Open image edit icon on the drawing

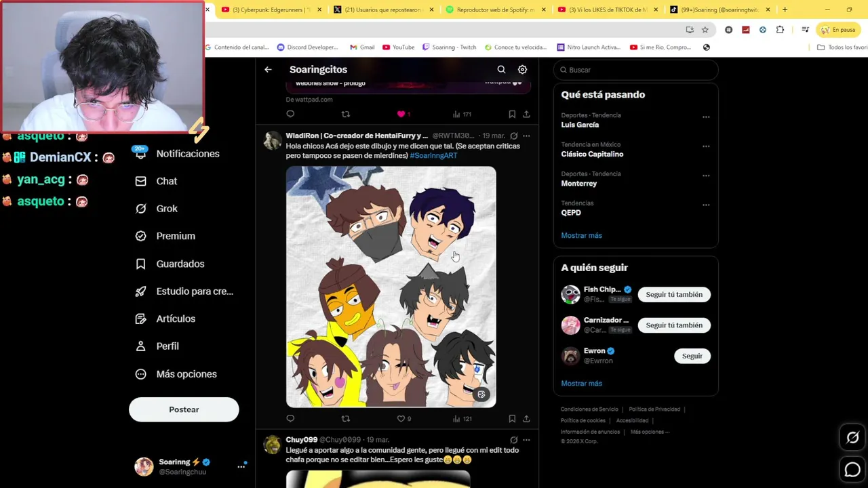481,394
